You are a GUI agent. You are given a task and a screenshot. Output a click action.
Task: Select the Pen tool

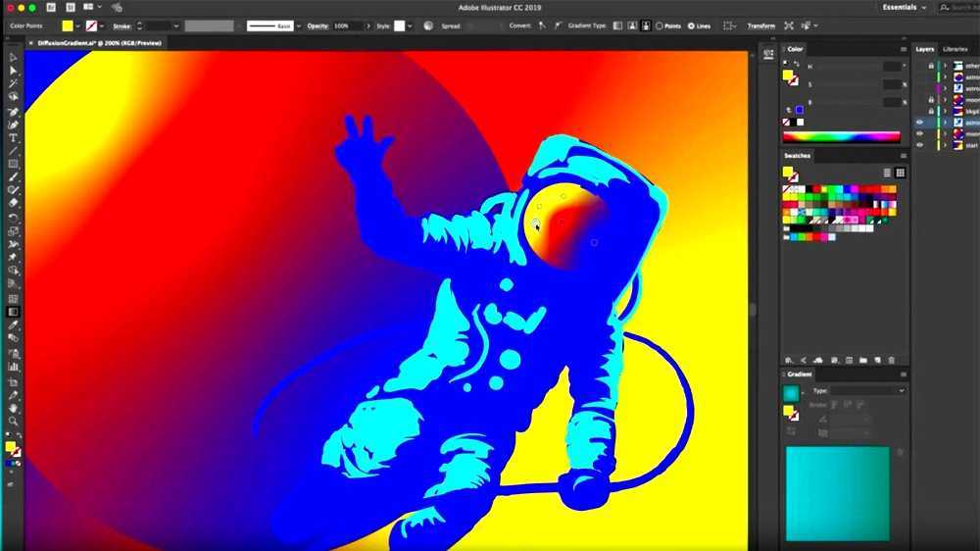tap(13, 112)
